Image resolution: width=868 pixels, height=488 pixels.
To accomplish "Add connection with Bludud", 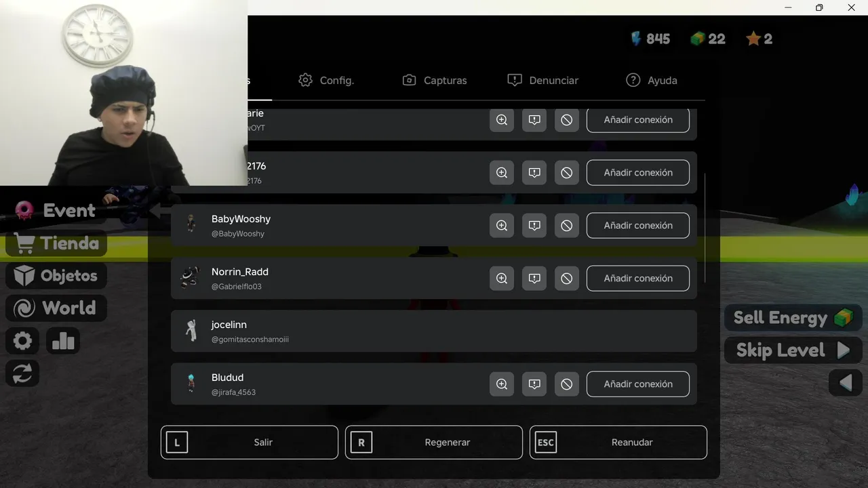I will pos(638,384).
